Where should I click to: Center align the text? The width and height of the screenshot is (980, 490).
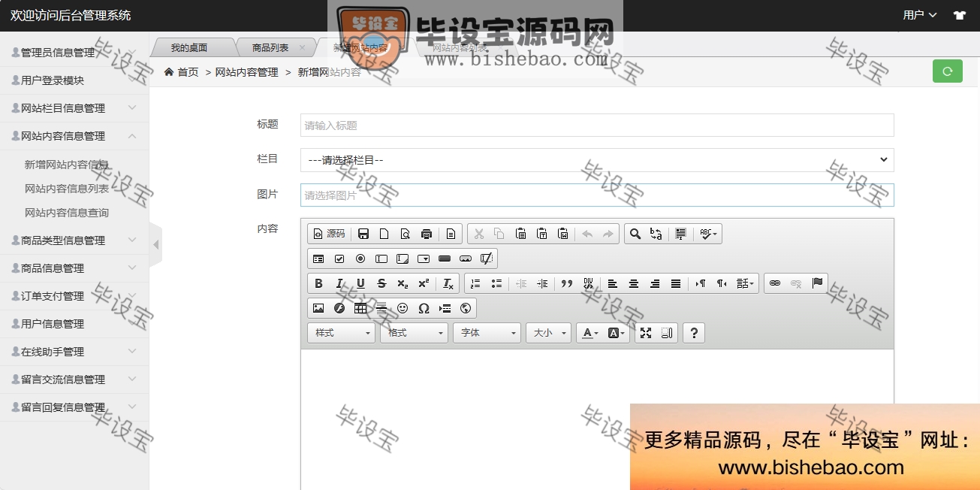coord(634,283)
